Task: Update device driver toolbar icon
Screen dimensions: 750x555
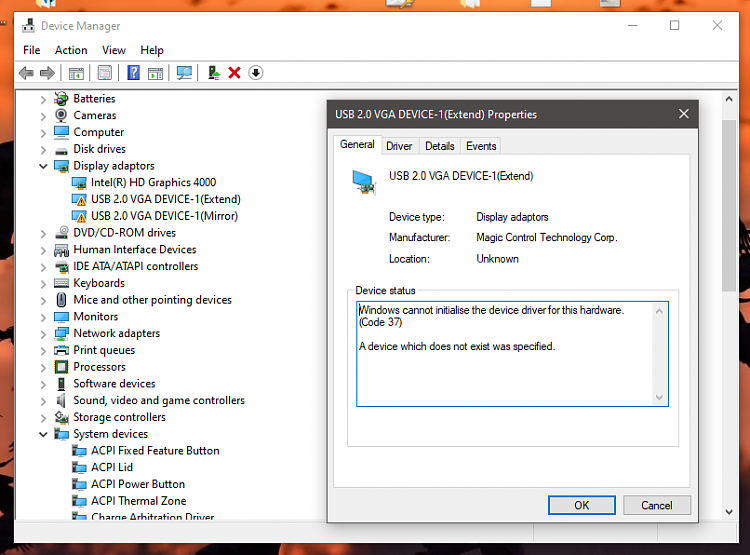Action: click(x=214, y=73)
